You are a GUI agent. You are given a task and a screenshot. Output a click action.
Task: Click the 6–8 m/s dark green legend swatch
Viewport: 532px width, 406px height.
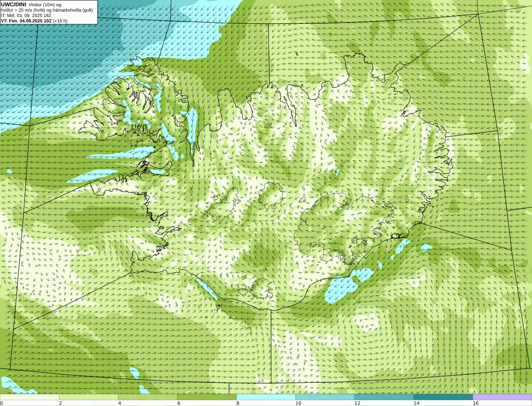[207, 397]
